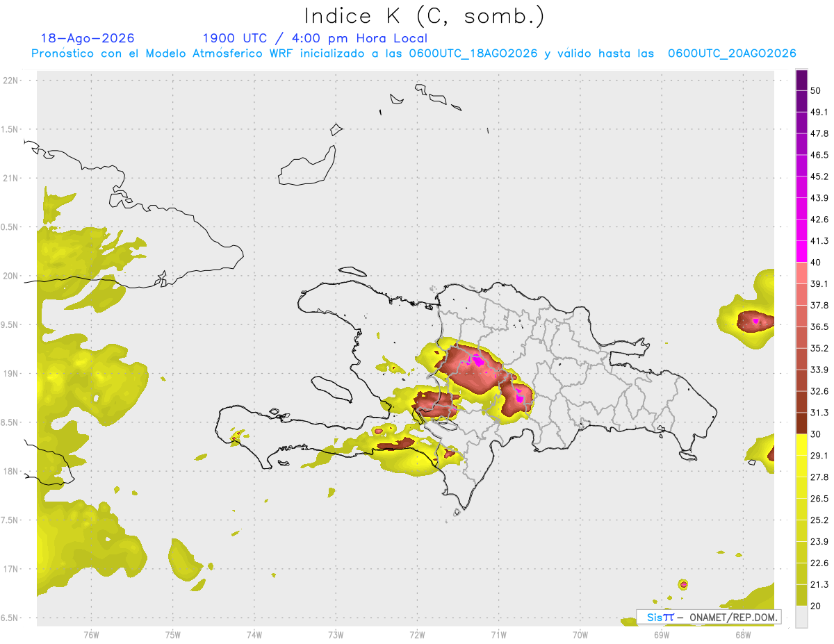834x644 pixels.
Task: Pick the bright yellow swatch between 29.1 and 30
Action: [801, 445]
